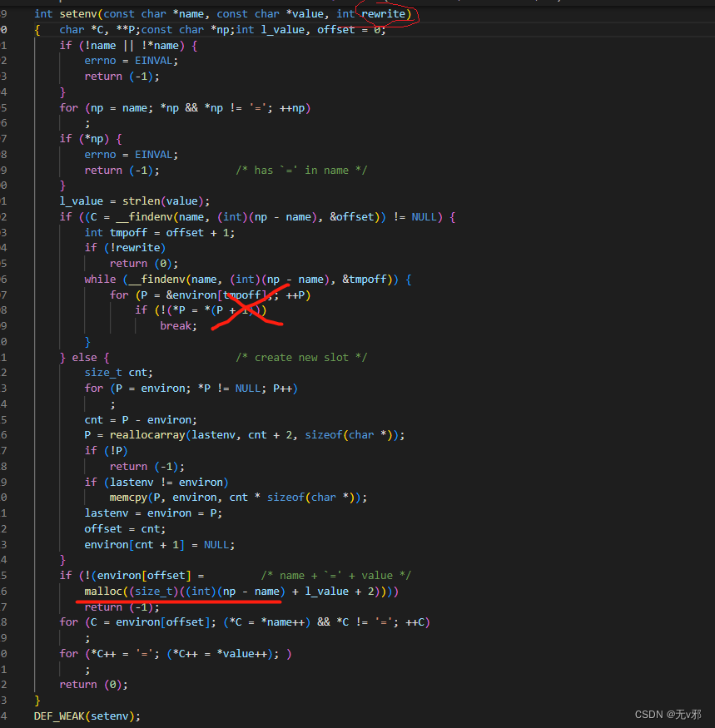Viewport: 715px width, 728px height.
Task: Click the 'if (!rewrite)' line
Action: tap(125, 248)
